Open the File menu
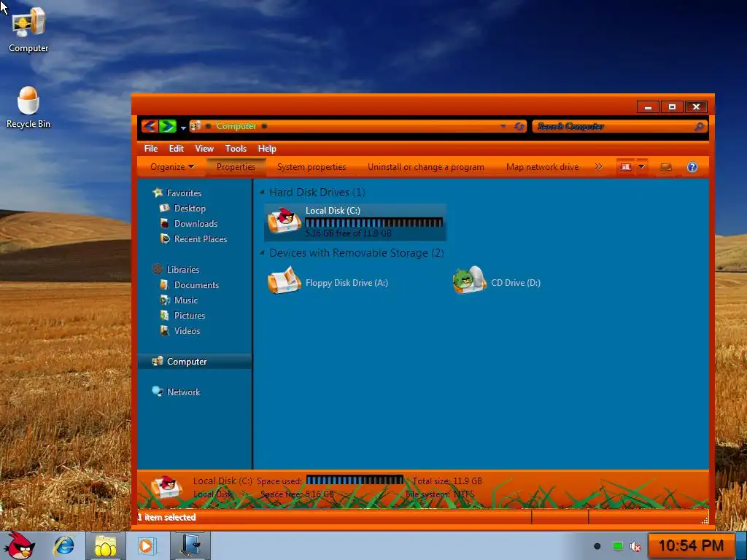747x560 pixels. (151, 149)
